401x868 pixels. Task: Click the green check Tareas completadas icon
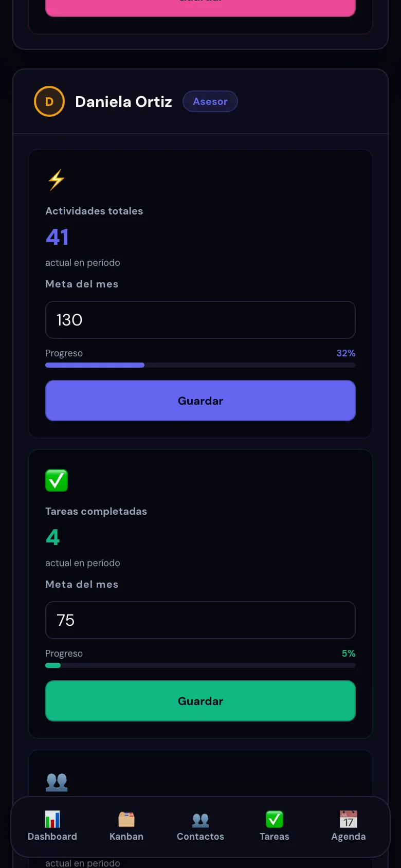pyautogui.click(x=57, y=480)
